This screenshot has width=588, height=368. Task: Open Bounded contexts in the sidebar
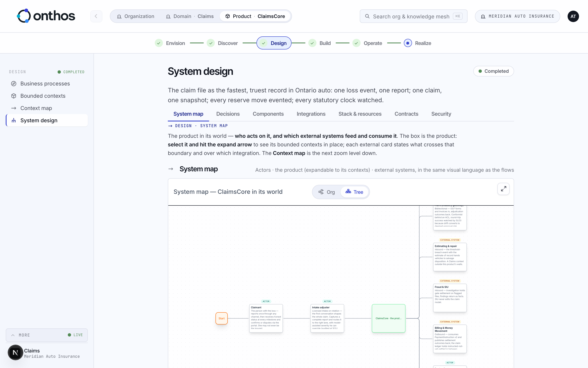pyautogui.click(x=47, y=96)
